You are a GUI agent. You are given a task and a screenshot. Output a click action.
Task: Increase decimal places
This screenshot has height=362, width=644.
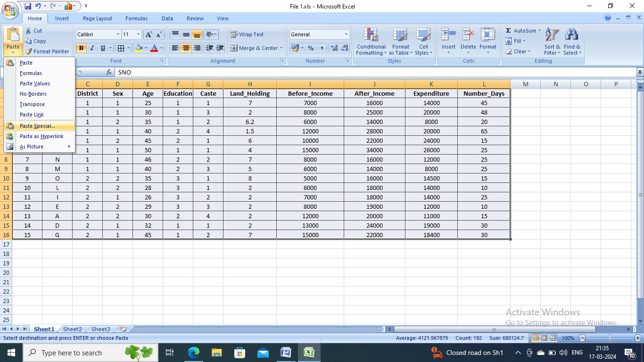[334, 48]
